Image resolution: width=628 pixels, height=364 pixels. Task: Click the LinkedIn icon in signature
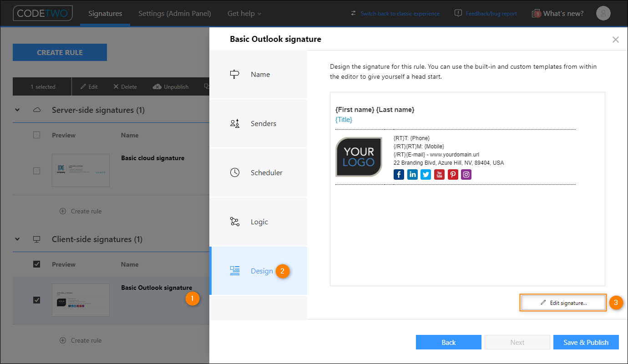[x=412, y=174]
